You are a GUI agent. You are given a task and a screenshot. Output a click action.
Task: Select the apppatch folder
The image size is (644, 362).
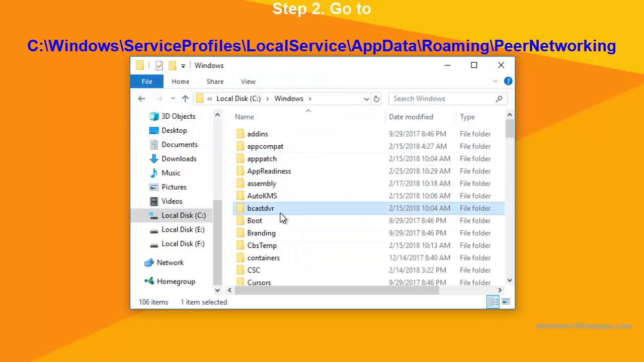click(262, 159)
